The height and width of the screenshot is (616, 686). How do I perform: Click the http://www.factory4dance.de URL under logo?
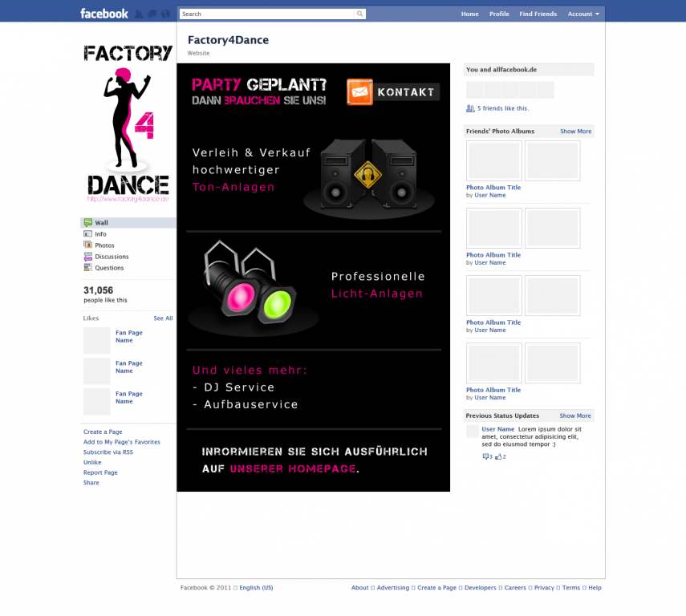pos(128,199)
